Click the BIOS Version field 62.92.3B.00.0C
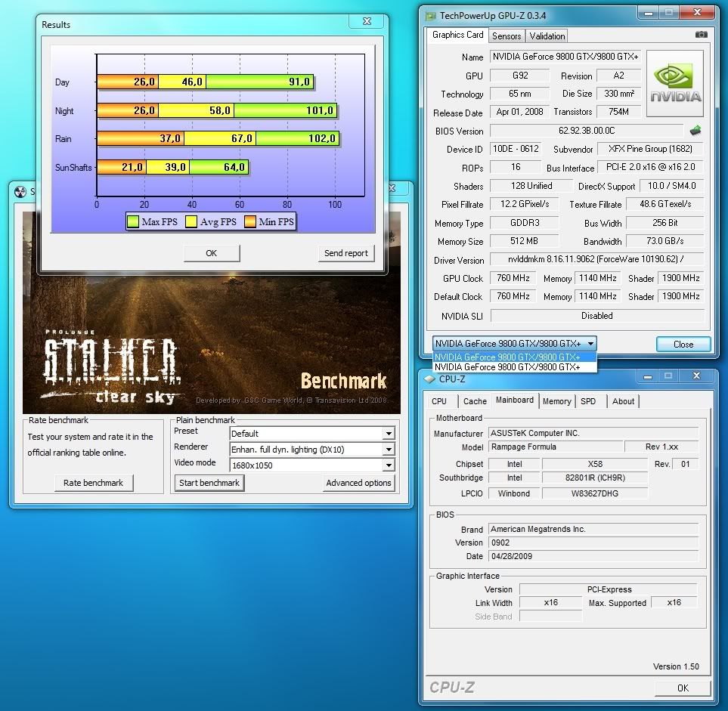 coord(587,131)
